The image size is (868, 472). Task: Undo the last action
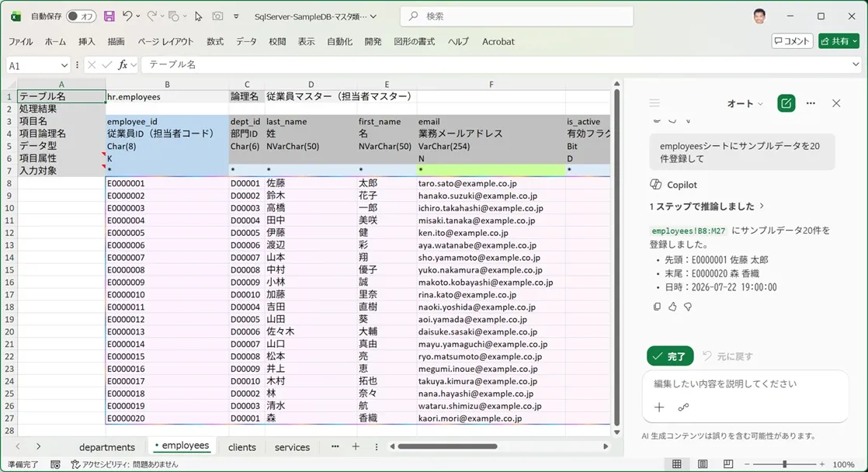127,16
